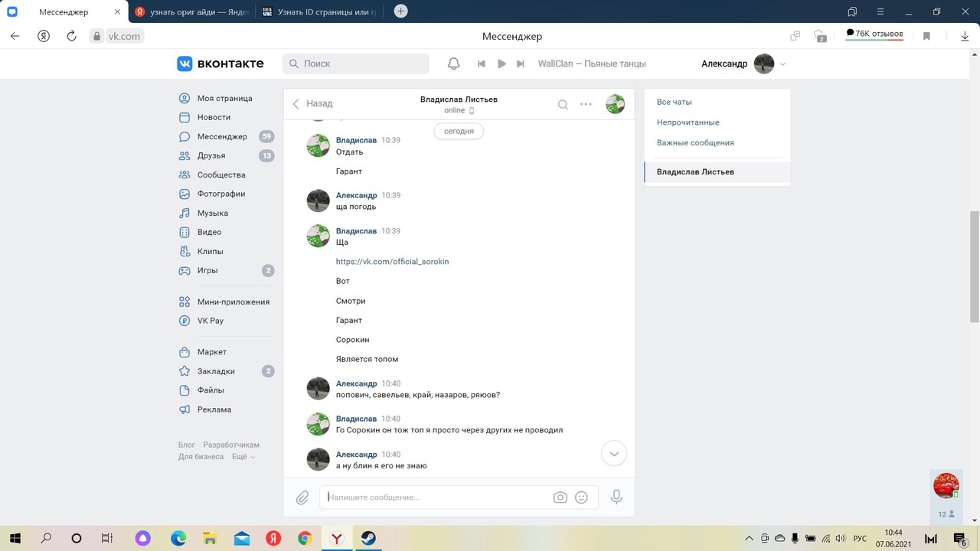
Task: Click the camera icon in message box
Action: click(560, 497)
